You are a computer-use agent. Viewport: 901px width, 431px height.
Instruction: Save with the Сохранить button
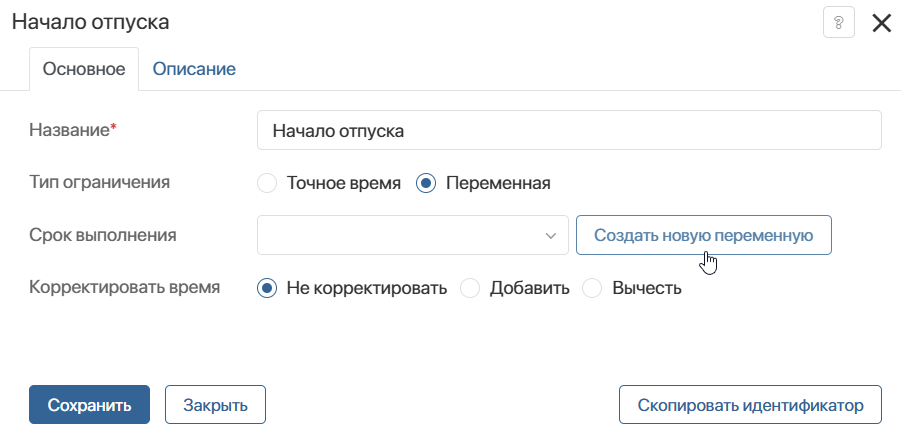90,405
